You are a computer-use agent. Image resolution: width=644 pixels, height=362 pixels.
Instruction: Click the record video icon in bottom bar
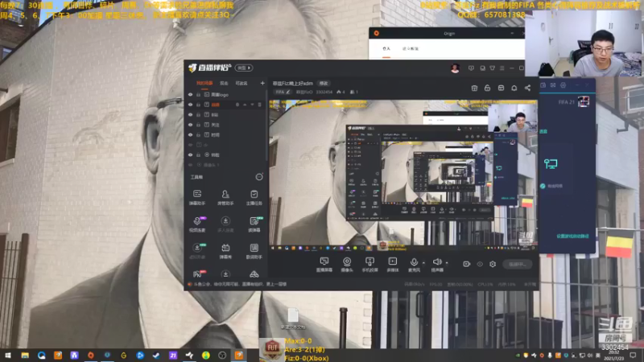(x=467, y=264)
